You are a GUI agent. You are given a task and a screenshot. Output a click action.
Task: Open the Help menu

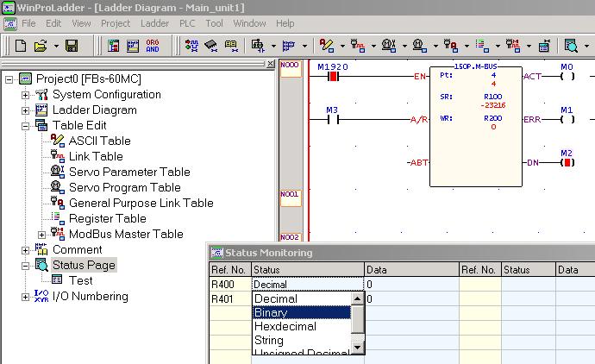pos(285,23)
